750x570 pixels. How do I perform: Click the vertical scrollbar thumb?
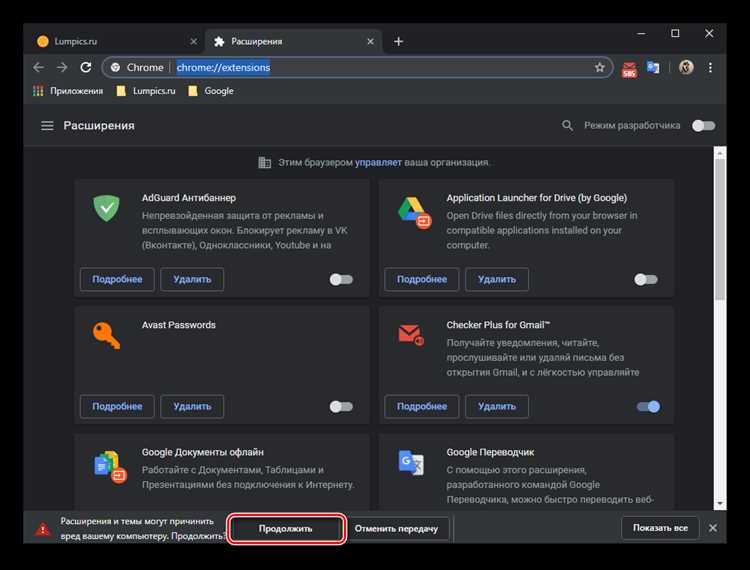point(720,230)
